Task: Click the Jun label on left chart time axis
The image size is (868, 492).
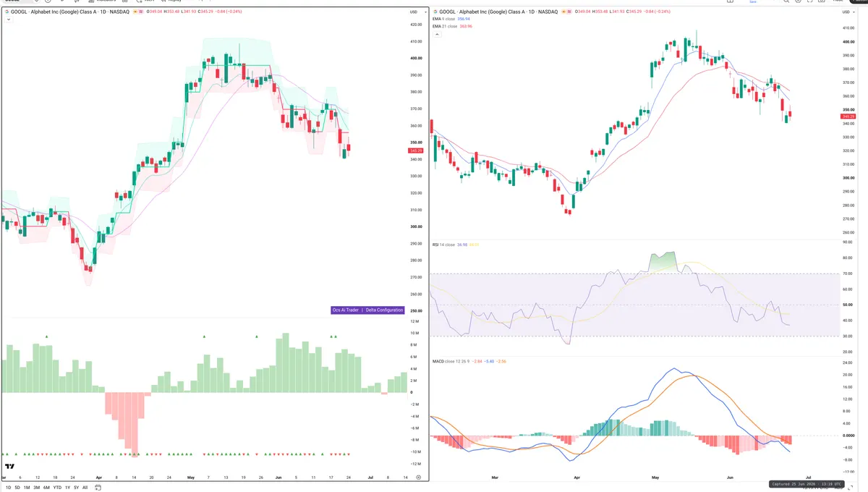Action: (x=279, y=478)
